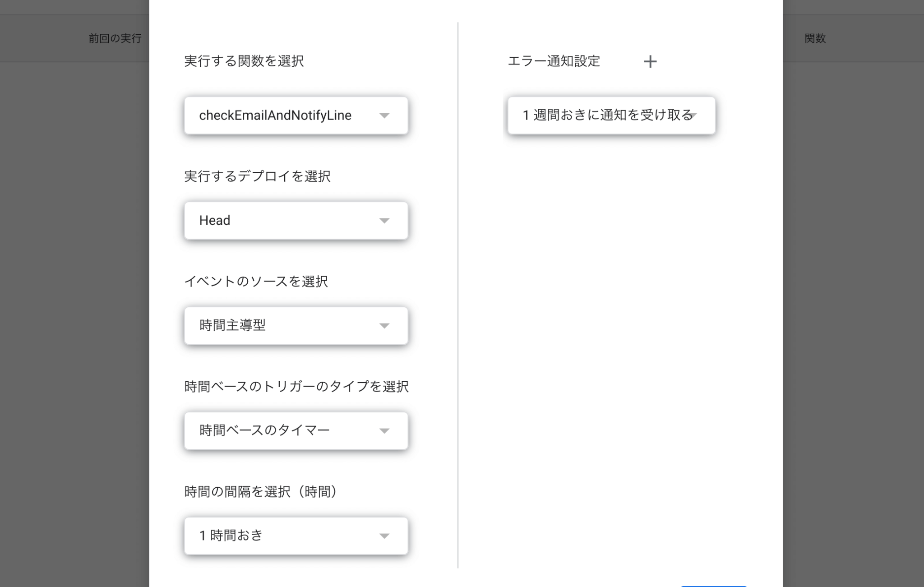Image resolution: width=924 pixels, height=587 pixels.
Task: Click the 関数 column header
Action: click(815, 38)
